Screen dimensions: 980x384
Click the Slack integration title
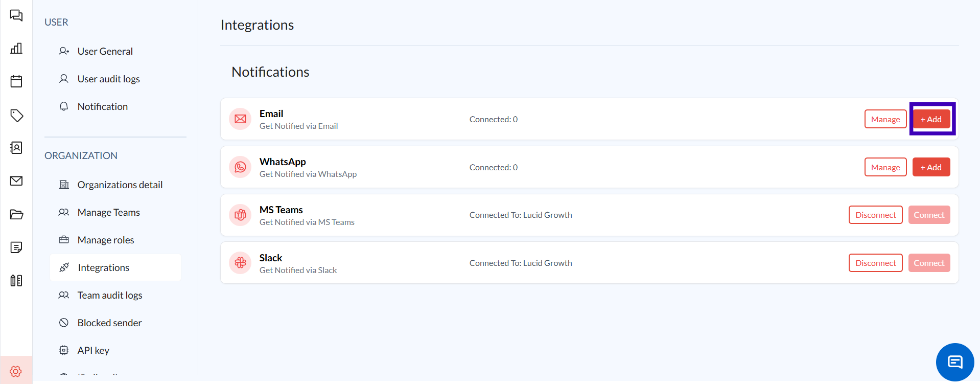point(271,258)
